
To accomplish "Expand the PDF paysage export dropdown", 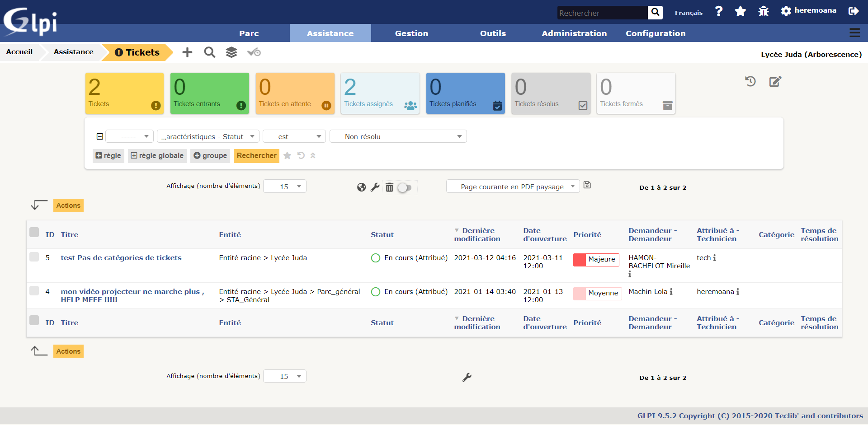I will click(x=513, y=187).
